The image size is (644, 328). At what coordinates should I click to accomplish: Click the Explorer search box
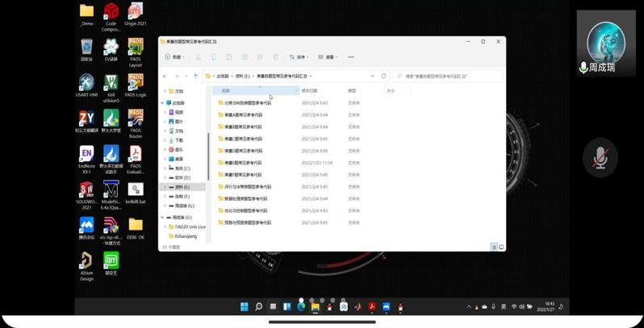448,77
